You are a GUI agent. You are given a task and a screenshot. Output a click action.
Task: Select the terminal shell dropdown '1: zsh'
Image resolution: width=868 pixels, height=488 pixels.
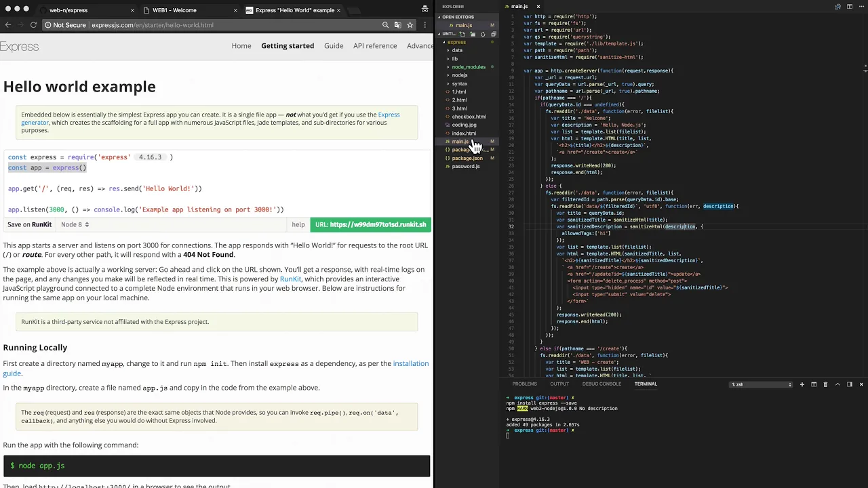762,384
